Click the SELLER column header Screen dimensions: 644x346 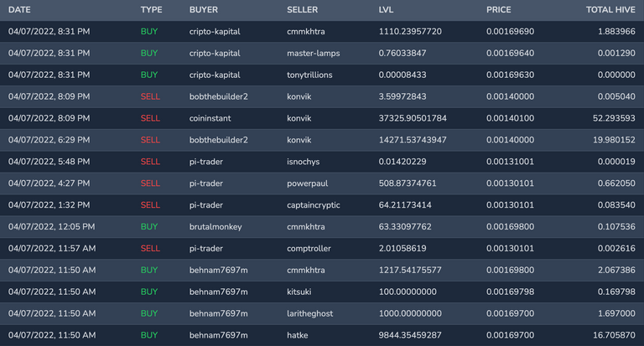pos(302,10)
